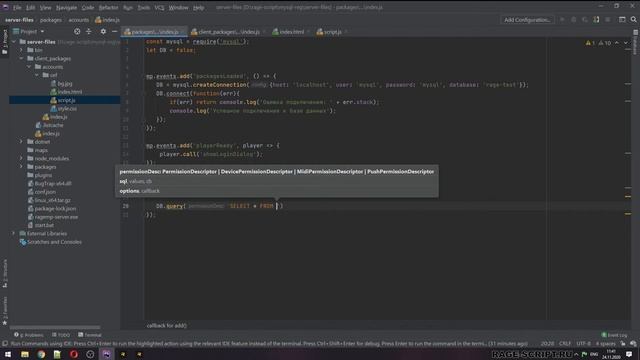Screen dimensions: 640x360
Task: Click the highlighted green toolbar icon beside Stop
Action: [596, 20]
